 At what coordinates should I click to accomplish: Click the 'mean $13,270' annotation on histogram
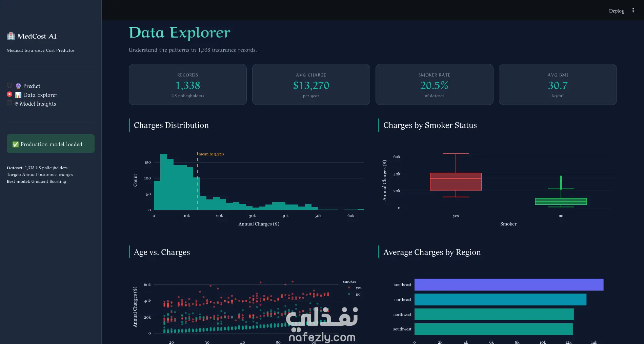[x=211, y=154]
